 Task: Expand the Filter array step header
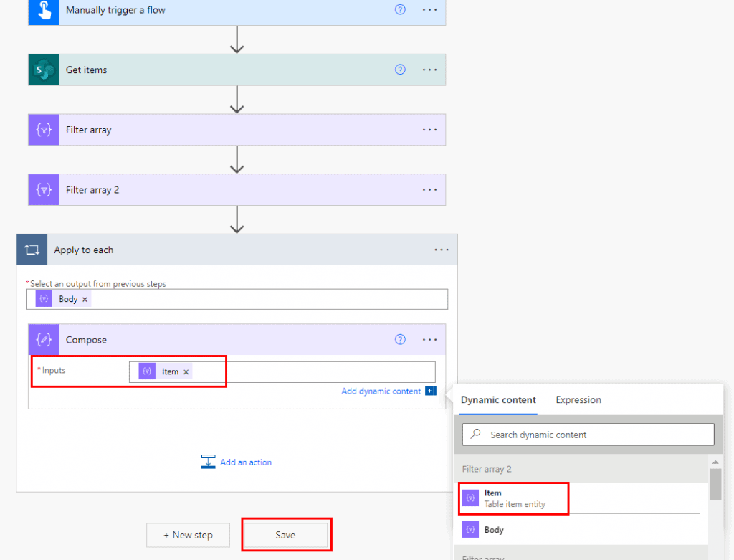coord(237,130)
